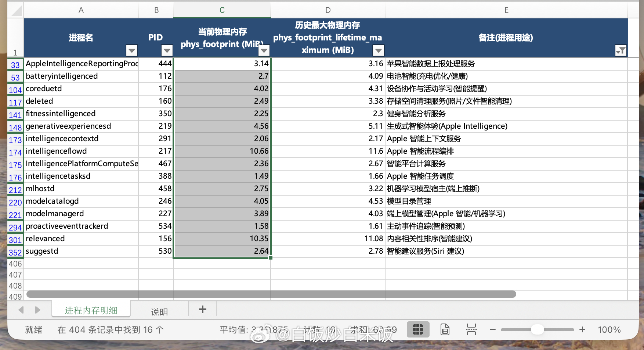The height and width of the screenshot is (350, 644).
Task: Select column B header
Action: (x=156, y=10)
